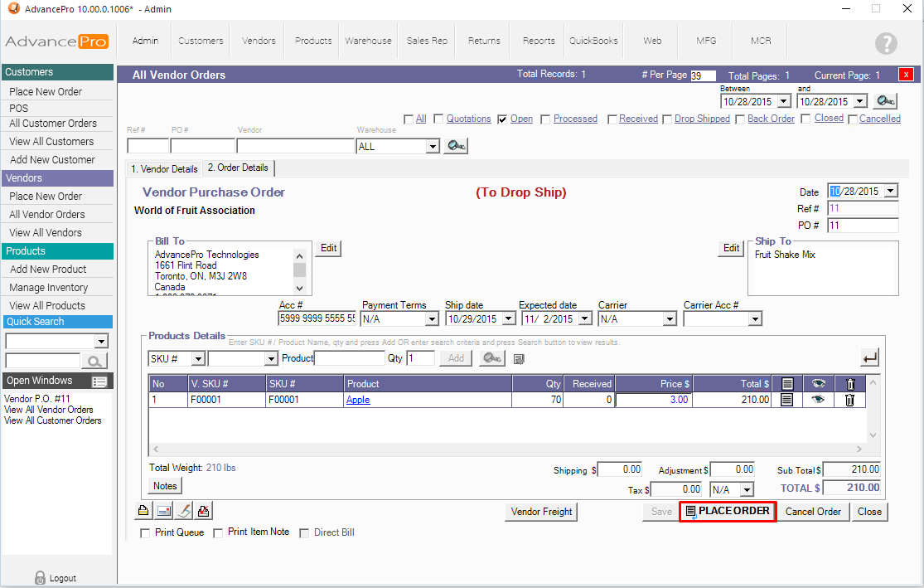Toggle the eye icon in the Apple row
The image size is (924, 588).
point(818,400)
